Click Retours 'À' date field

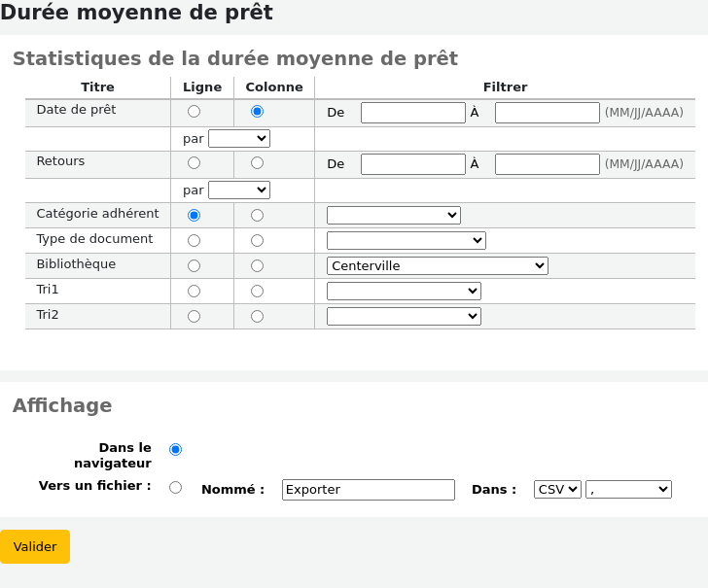[x=548, y=164]
